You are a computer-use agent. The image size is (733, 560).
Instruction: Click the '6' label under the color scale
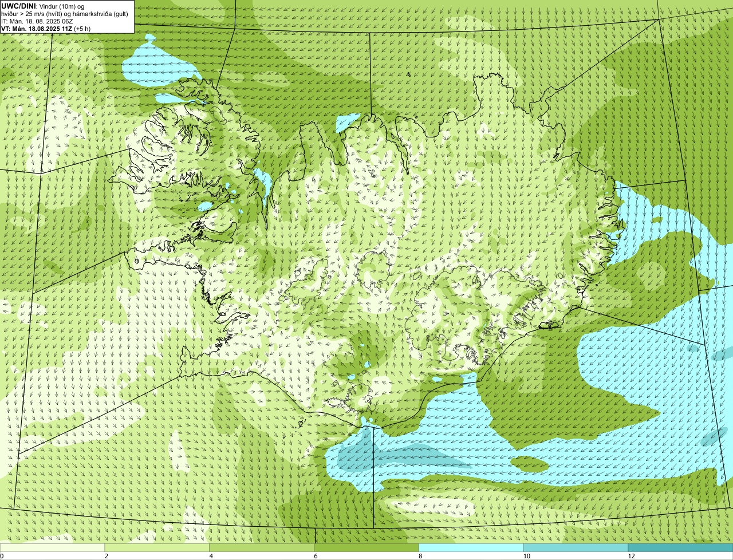click(316, 556)
